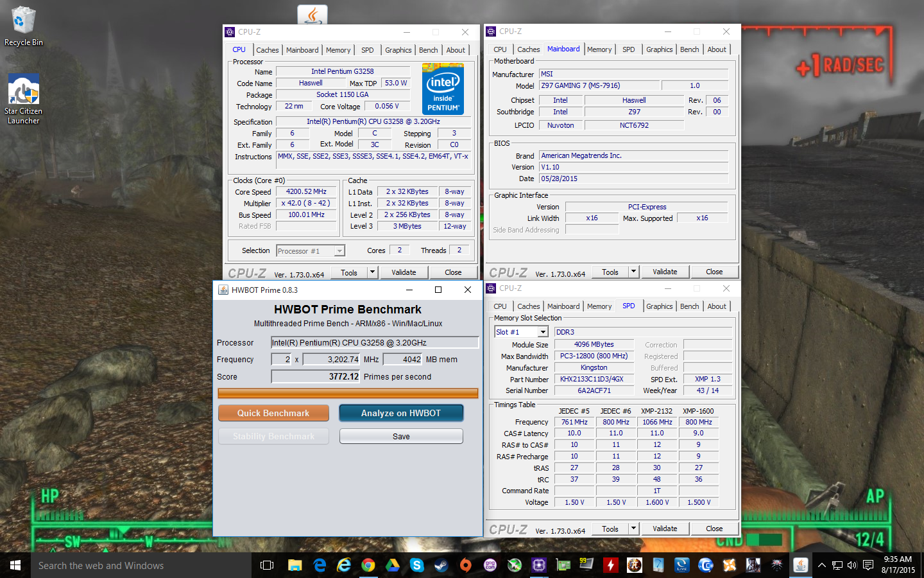Click the Logitech G taskbar icon

click(706, 565)
